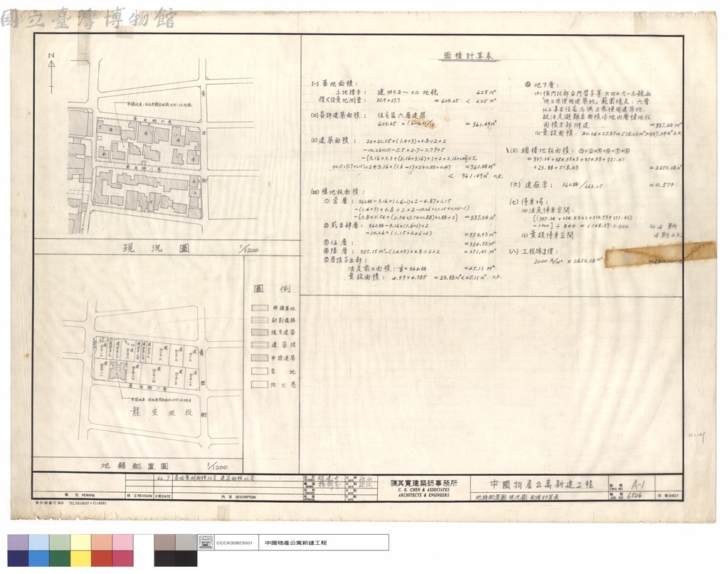The image size is (728, 574).
Task: Click the 面積計算表 heading
Action: point(468,56)
